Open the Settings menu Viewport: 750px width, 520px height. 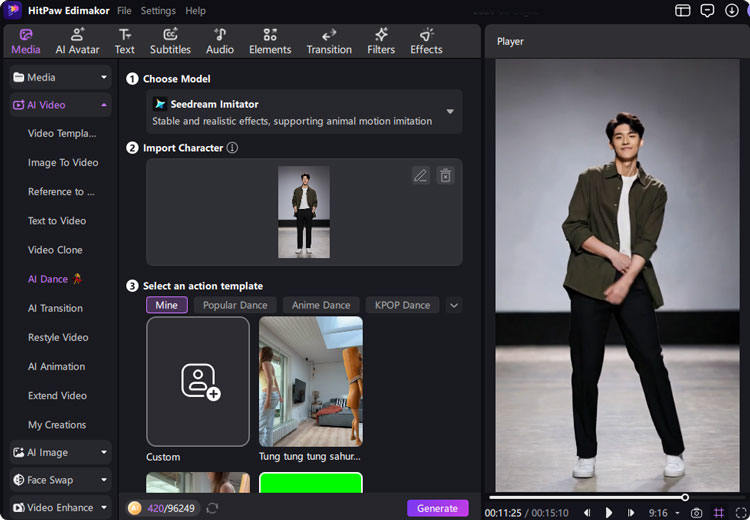158,11
